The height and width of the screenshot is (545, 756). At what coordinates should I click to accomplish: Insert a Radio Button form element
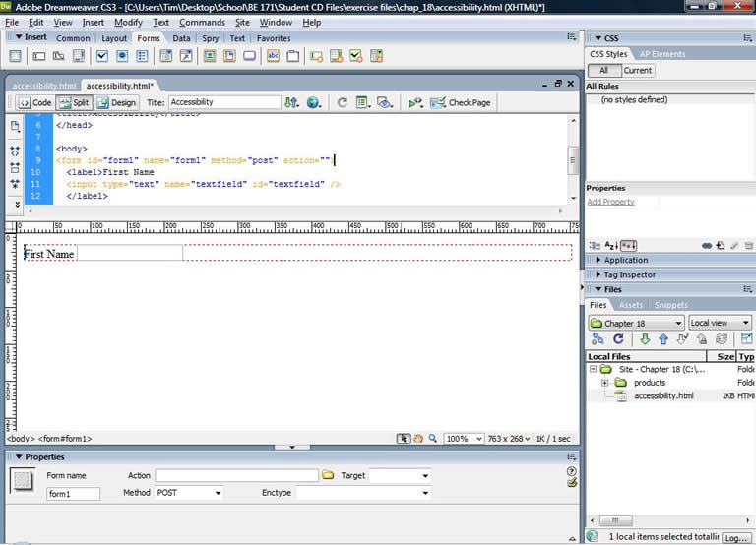122,56
